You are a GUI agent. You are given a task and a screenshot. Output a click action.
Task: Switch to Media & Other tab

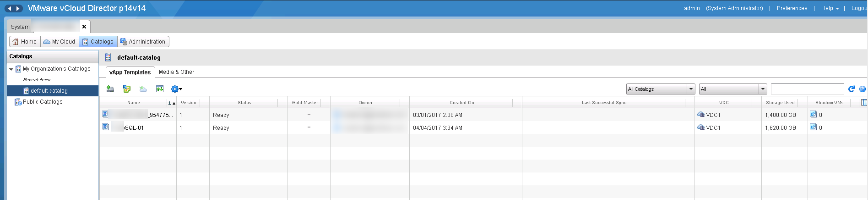(x=176, y=72)
